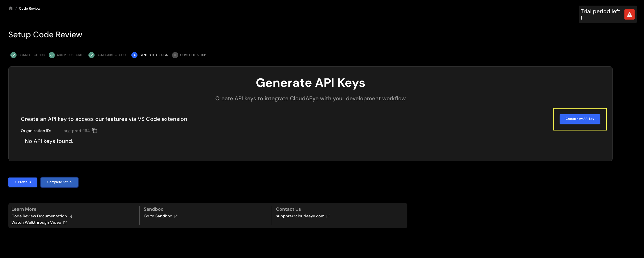Click the step 5 number circle
The height and width of the screenshot is (258, 644).
click(x=175, y=55)
